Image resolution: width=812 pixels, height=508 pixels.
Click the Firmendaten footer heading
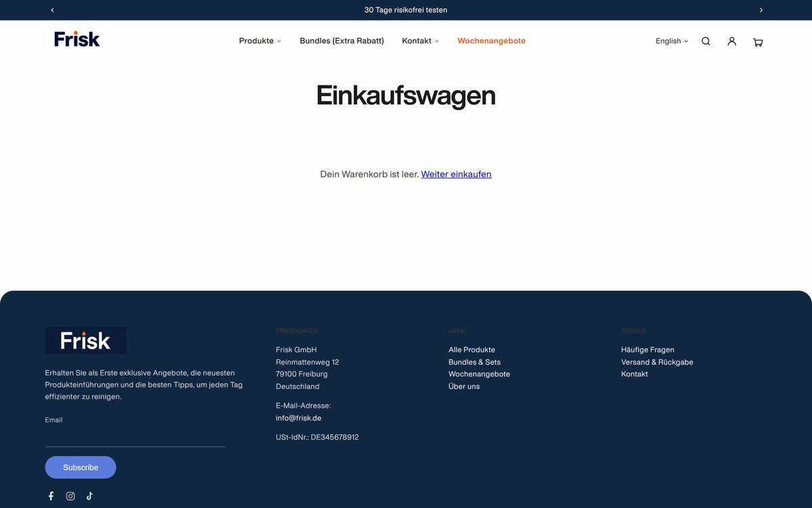pyautogui.click(x=296, y=331)
